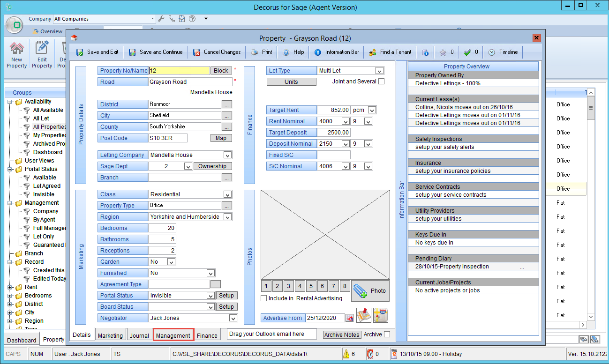This screenshot has height=364, width=609.
Task: Click the Edit Property ribbon icon
Action: pyautogui.click(x=42, y=55)
